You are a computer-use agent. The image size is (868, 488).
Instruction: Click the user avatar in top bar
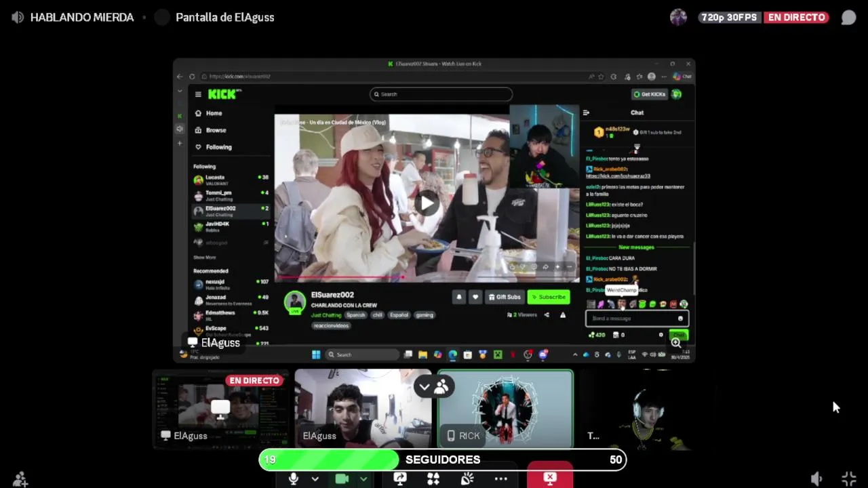[678, 18]
